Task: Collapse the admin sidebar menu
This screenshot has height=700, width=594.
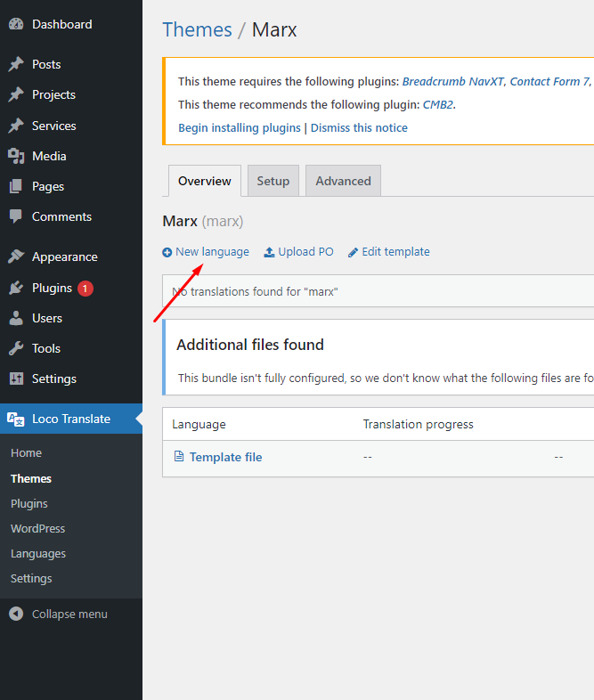Action: click(x=59, y=614)
